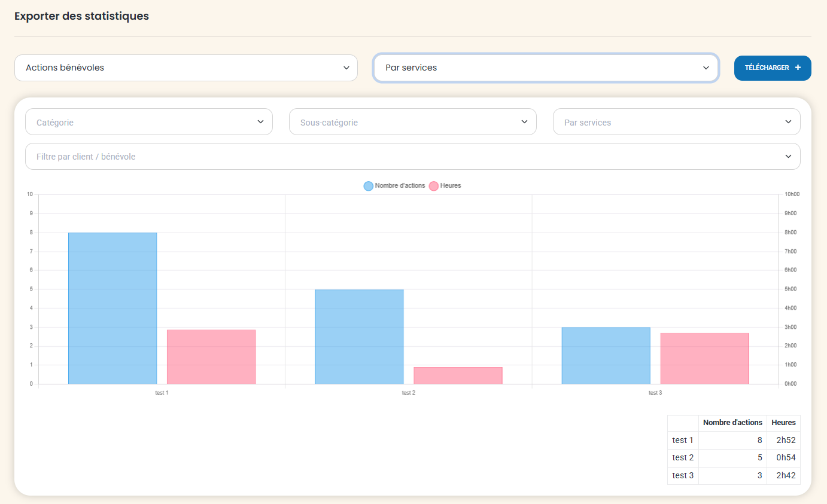The image size is (827, 504).
Task: Toggle the Nombre d'actions legend item
Action: 394,186
